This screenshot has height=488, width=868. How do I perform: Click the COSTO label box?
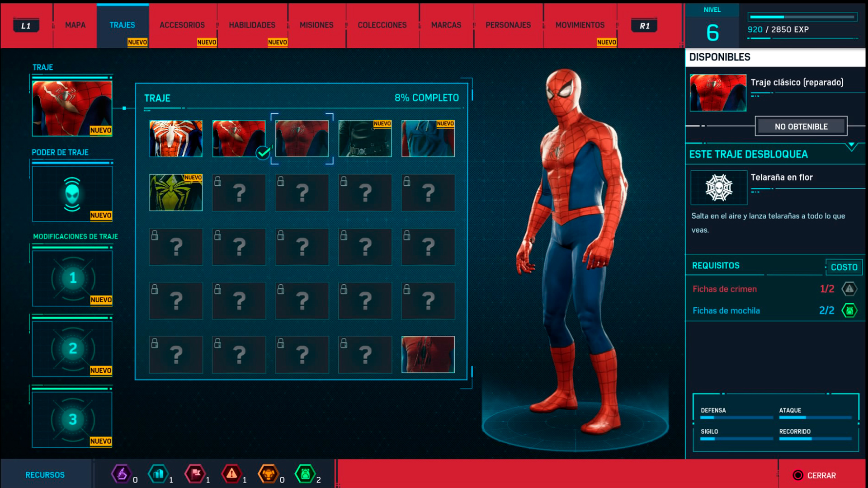(844, 267)
